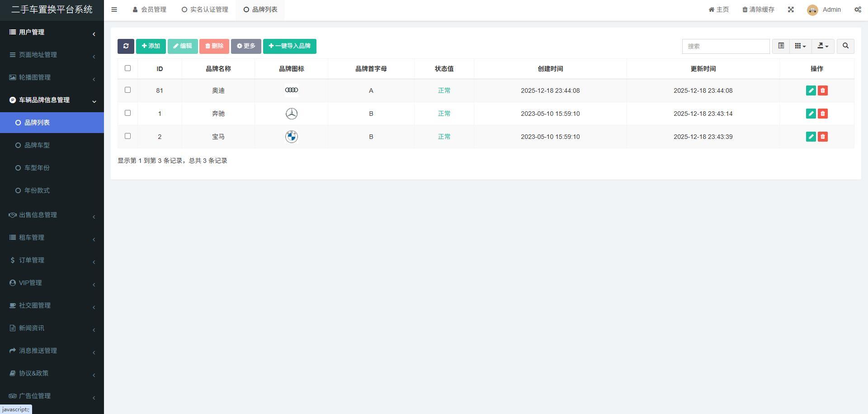The image size is (868, 414).
Task: Check the select-all checkbox in table header
Action: [x=127, y=68]
